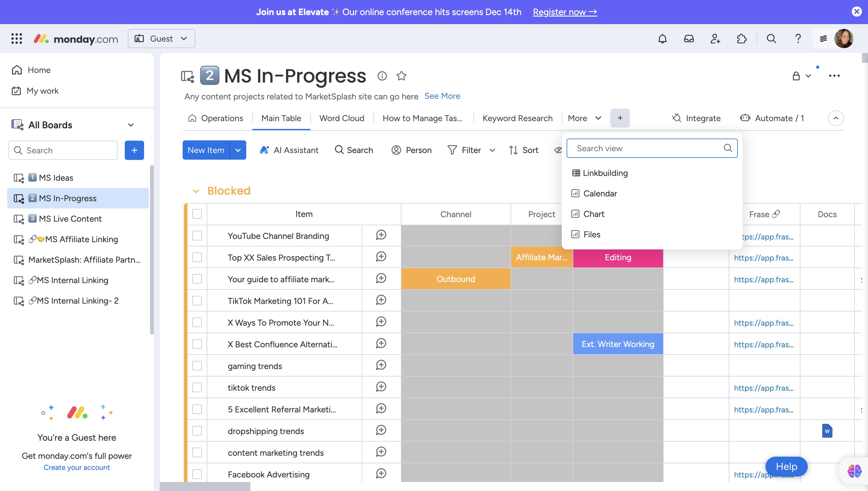Expand the New Item dropdown arrow
The height and width of the screenshot is (491, 868).
[238, 150]
